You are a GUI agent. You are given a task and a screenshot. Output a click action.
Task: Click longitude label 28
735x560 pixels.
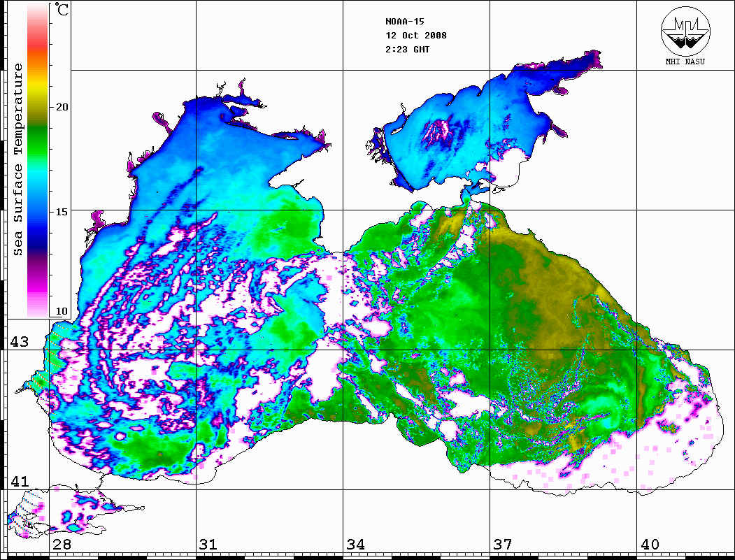pos(62,544)
